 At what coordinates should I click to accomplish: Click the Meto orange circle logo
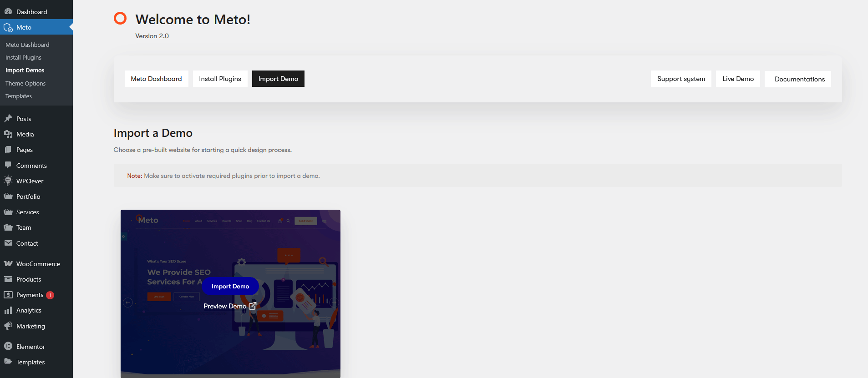[120, 18]
